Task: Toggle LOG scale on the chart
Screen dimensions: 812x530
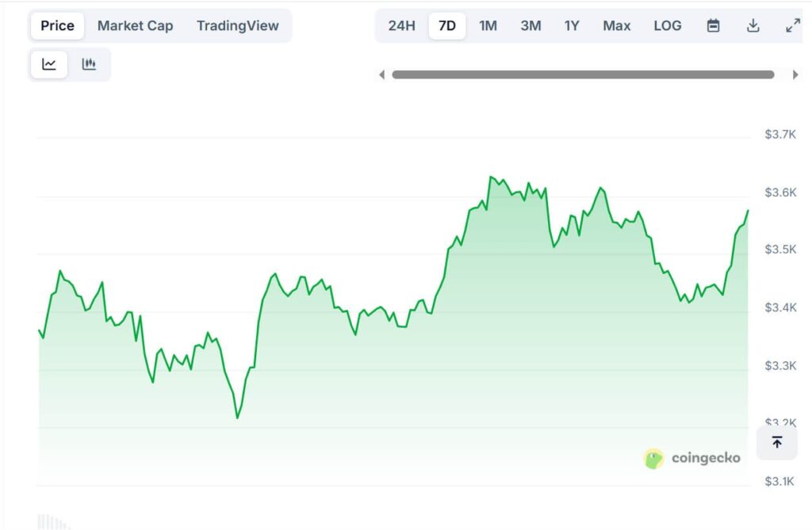Action: [667, 25]
